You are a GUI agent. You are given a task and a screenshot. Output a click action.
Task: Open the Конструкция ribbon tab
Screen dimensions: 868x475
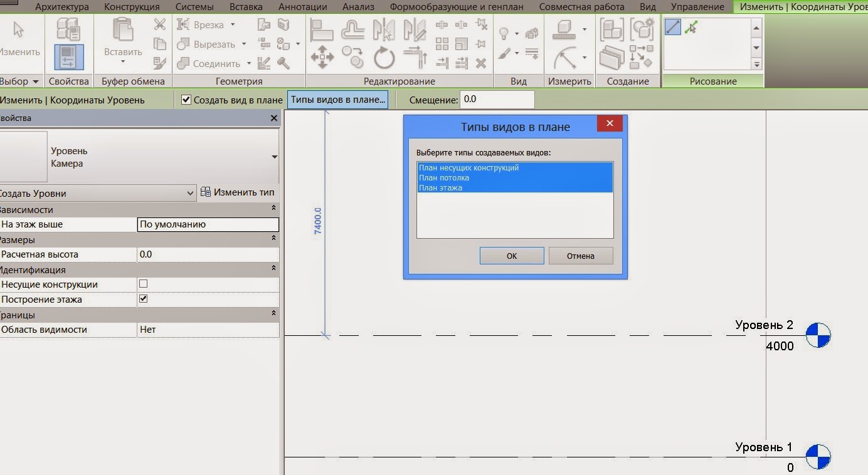(132, 7)
